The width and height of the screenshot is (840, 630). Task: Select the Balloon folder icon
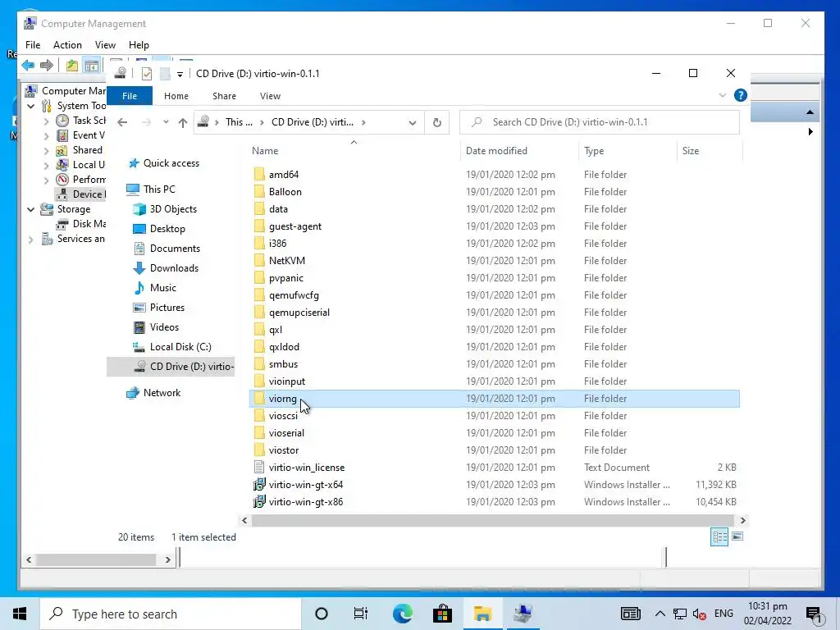click(x=259, y=192)
